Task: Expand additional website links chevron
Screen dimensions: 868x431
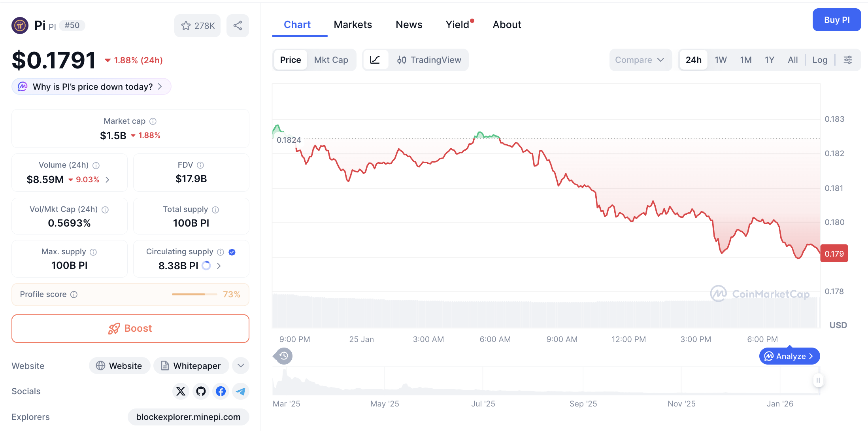Action: (240, 365)
